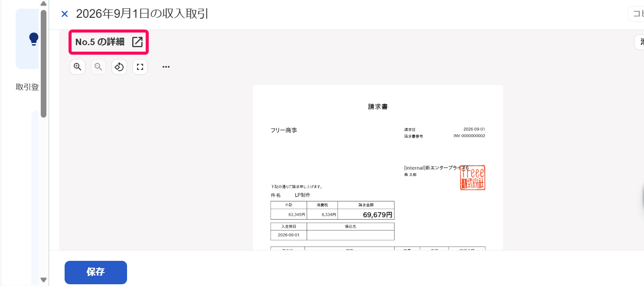The width and height of the screenshot is (644, 286).
Task: Rotate the invoice document
Action: (119, 67)
